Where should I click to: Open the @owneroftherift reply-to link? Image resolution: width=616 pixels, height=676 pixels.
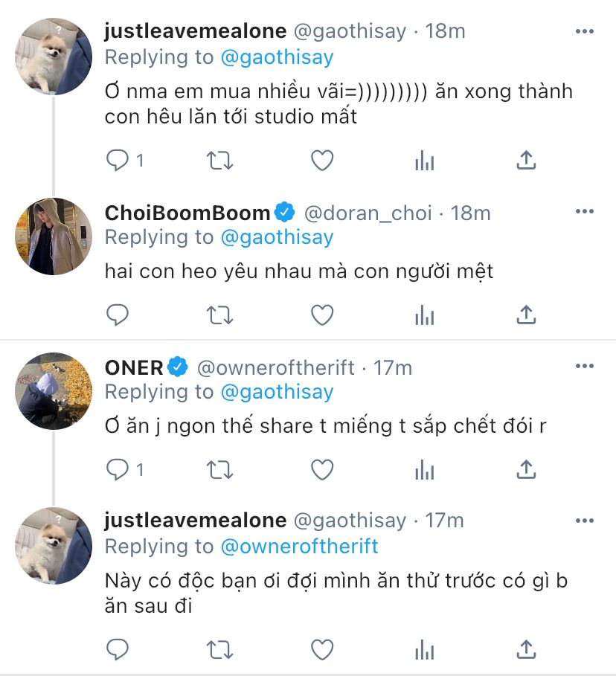(x=299, y=547)
